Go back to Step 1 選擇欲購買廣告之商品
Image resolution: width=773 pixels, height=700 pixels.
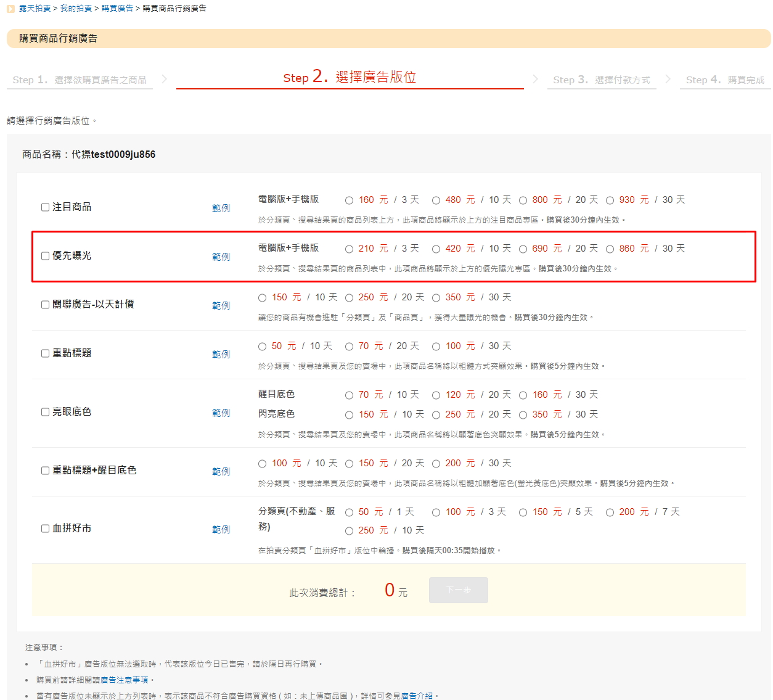click(x=80, y=80)
